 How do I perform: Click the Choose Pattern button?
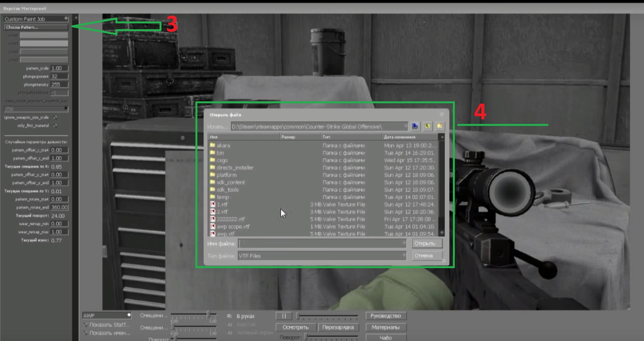(36, 27)
